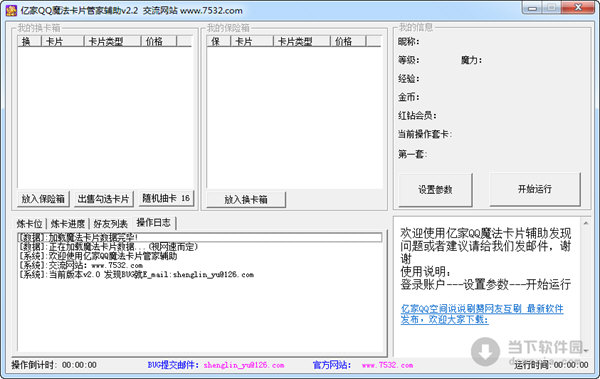Click the 魔力 label
Screen dimensions: 600x379
471,60
